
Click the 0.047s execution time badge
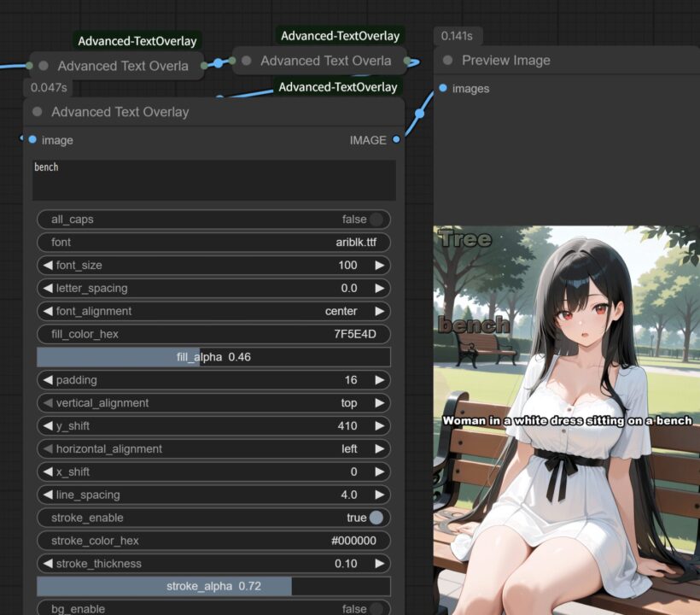pos(49,87)
